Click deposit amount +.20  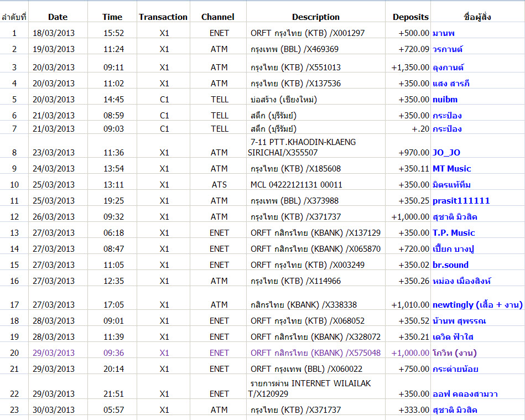coord(420,129)
